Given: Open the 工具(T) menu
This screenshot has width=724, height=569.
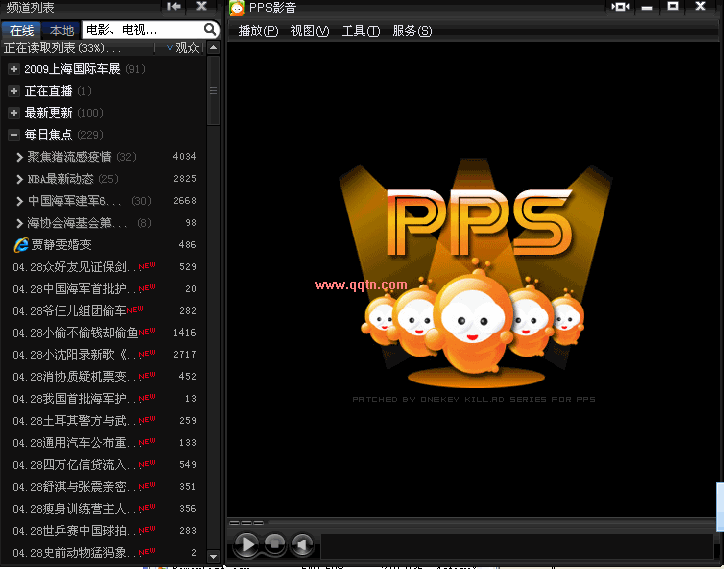Looking at the screenshot, I should tap(360, 31).
